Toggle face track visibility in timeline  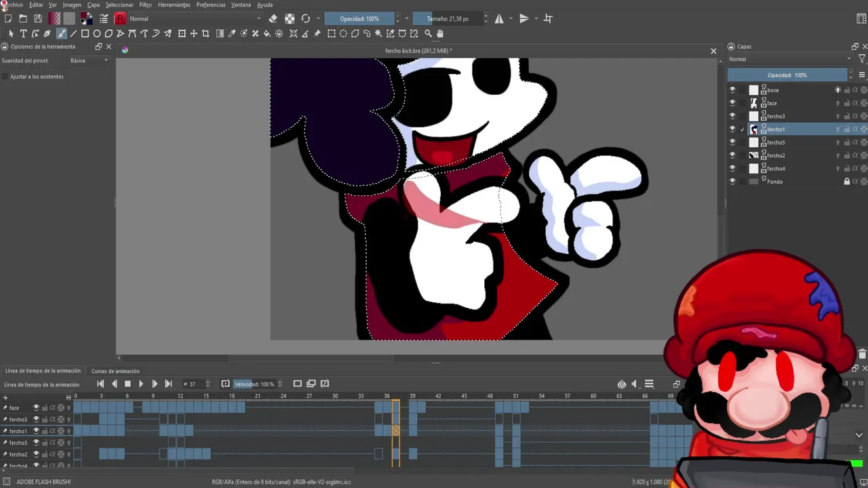(36, 408)
